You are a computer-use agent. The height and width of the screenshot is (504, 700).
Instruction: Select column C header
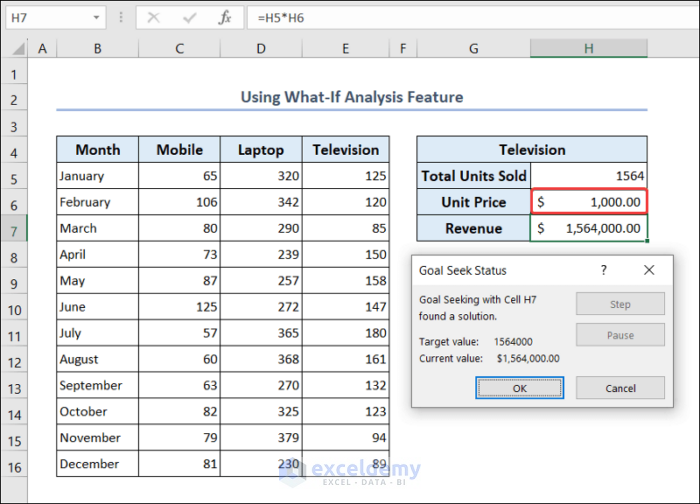(x=179, y=48)
